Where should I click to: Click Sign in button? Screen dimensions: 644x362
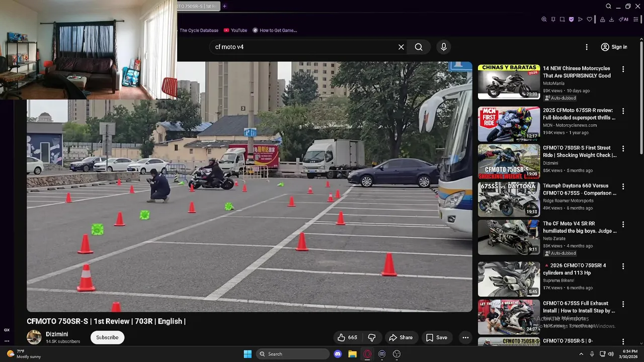pos(614,47)
